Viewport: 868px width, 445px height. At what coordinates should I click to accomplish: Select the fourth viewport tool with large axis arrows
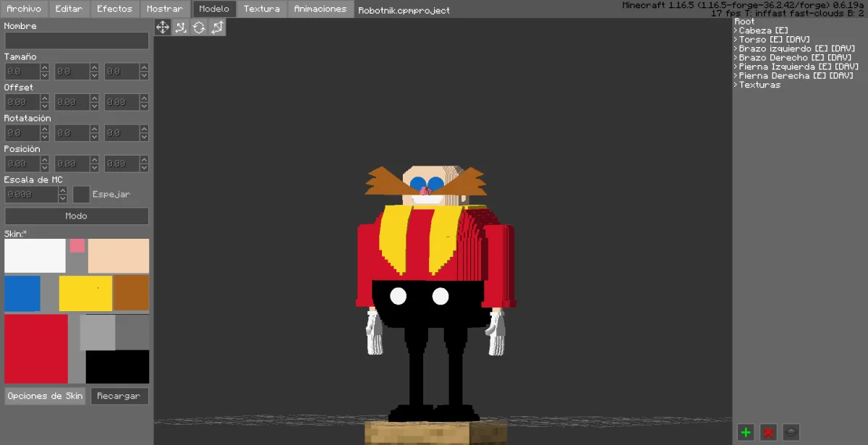(x=217, y=27)
